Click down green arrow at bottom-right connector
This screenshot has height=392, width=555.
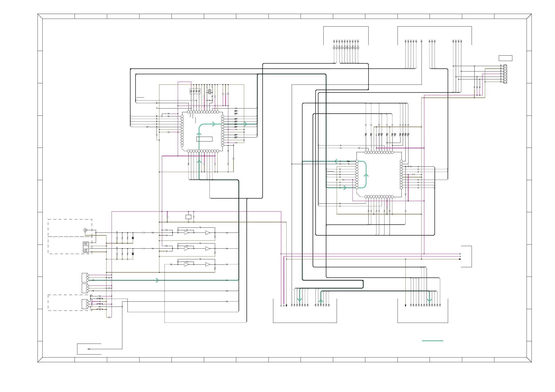[x=429, y=301]
